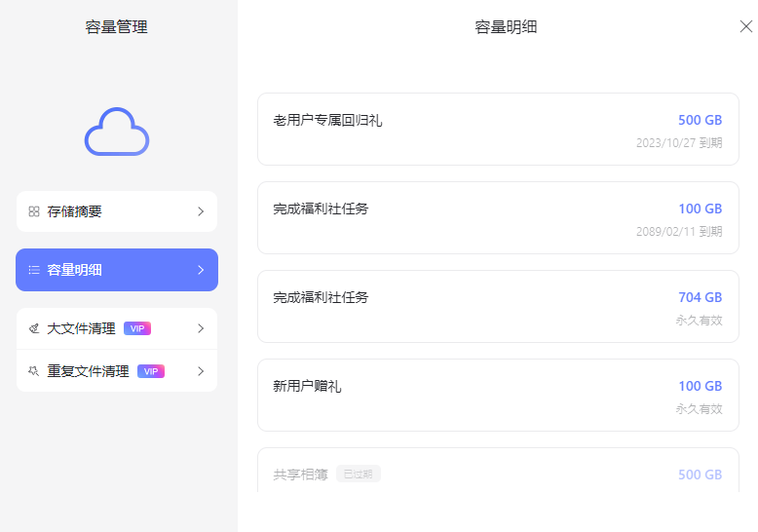Close the 容量明细 dialog
Screen dimensions: 758x532
point(746,26)
